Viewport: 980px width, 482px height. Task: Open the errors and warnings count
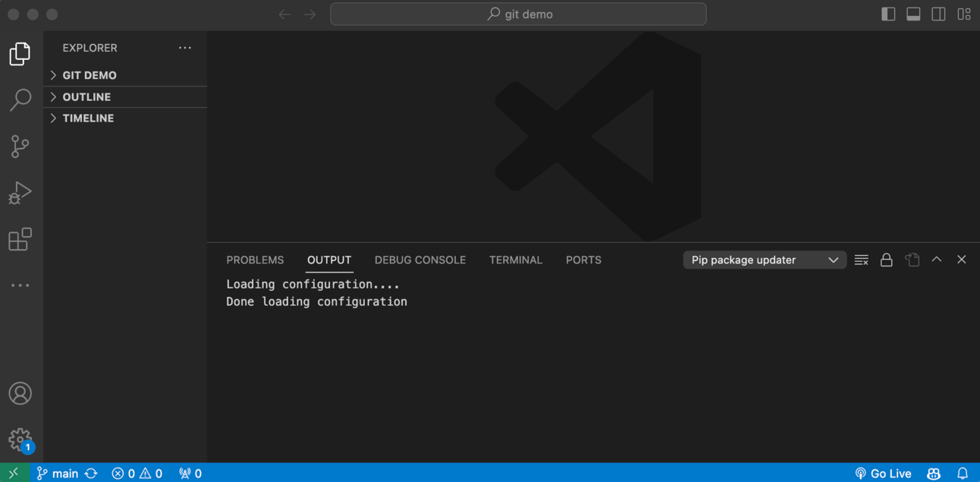(x=137, y=473)
